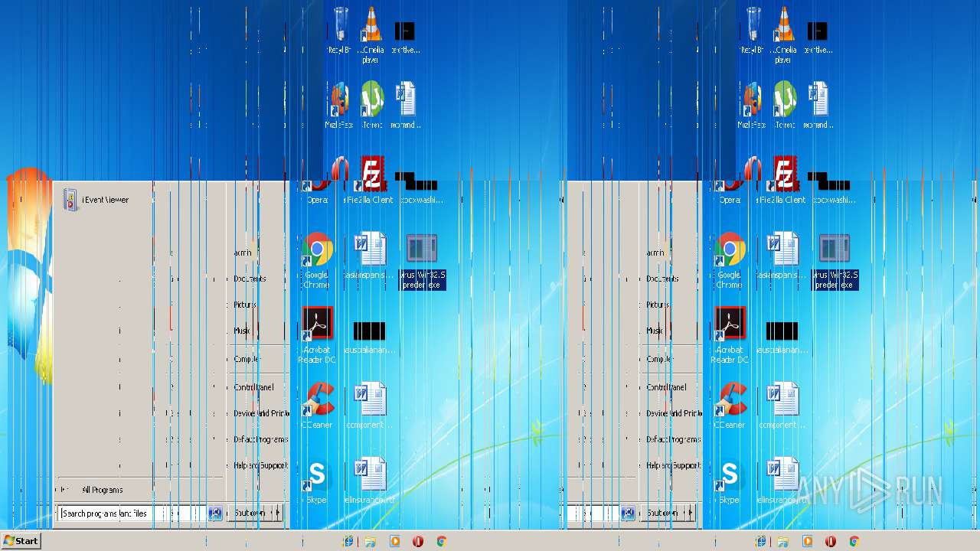Click the Search programs and files box
This screenshot has width=980, height=551.
click(x=132, y=514)
